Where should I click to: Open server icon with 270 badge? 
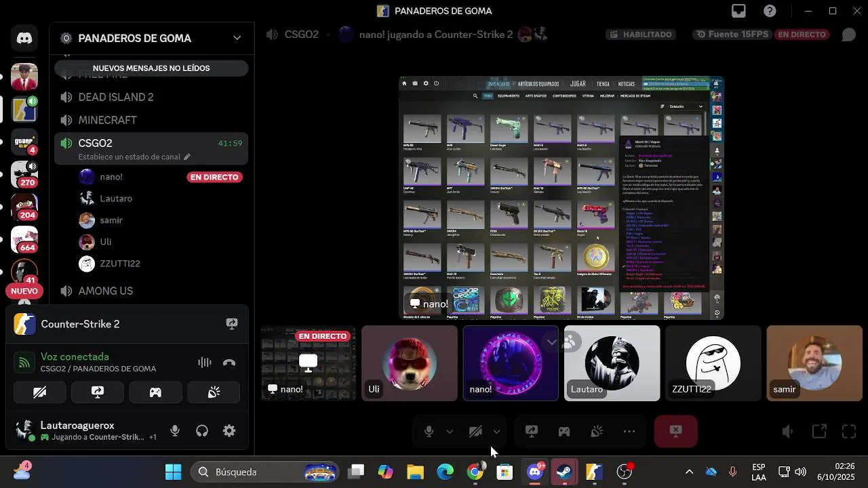[x=24, y=174]
